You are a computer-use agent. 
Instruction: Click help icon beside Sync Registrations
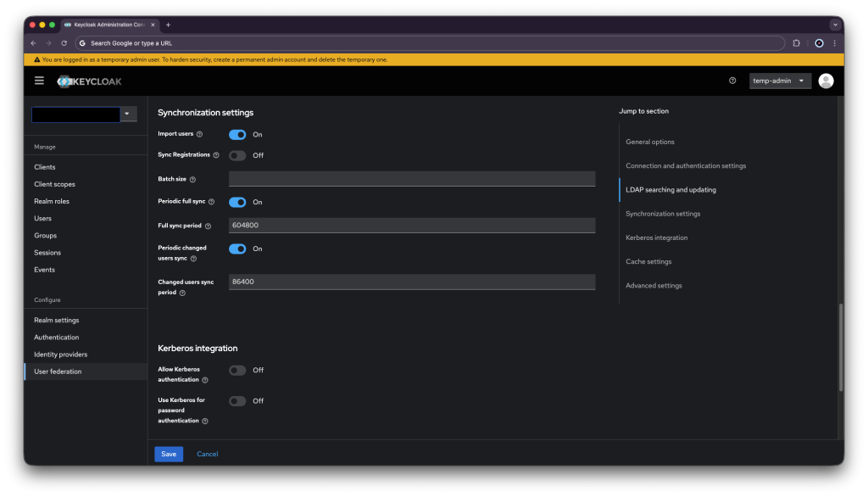coord(216,155)
